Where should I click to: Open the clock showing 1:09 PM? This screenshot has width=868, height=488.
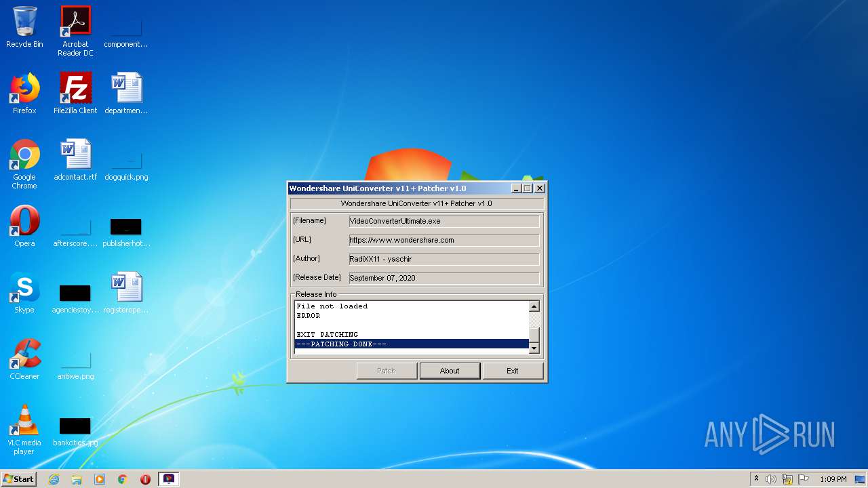833,479
